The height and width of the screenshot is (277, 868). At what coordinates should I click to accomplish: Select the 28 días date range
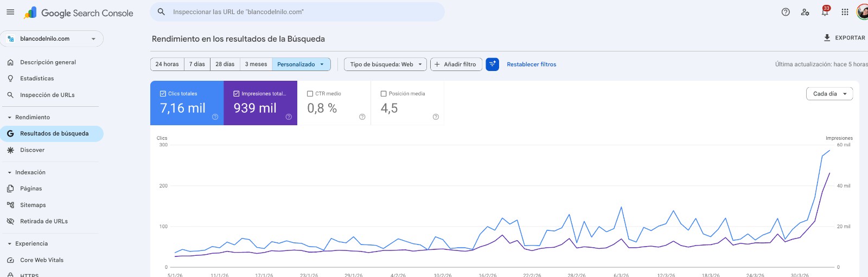pyautogui.click(x=225, y=64)
